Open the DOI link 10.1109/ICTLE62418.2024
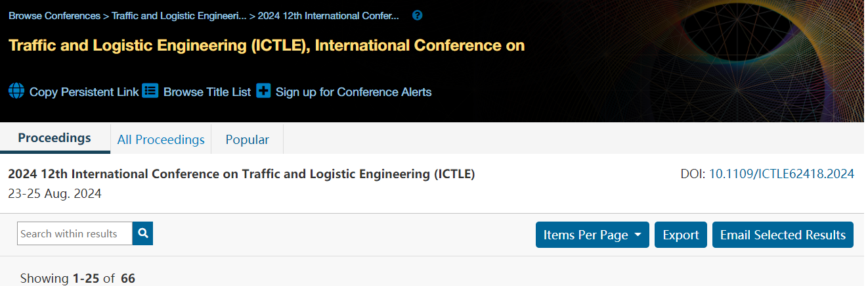868x286 pixels. point(781,174)
